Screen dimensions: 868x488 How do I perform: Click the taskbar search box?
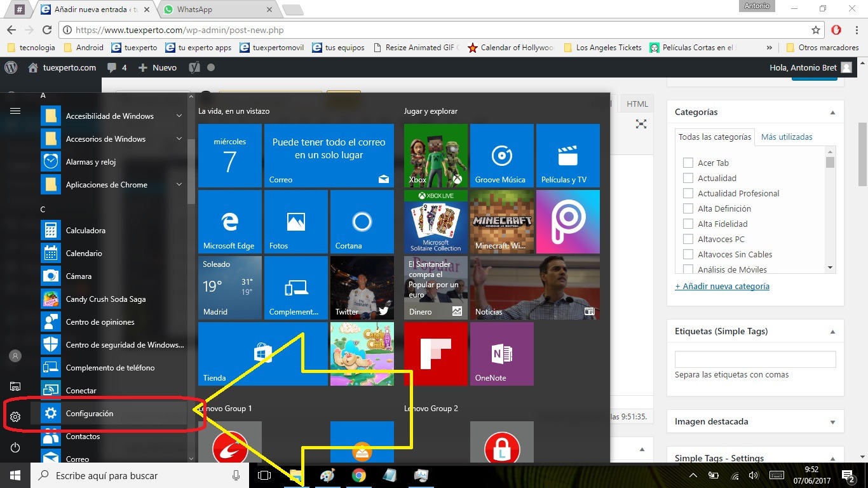click(140, 475)
